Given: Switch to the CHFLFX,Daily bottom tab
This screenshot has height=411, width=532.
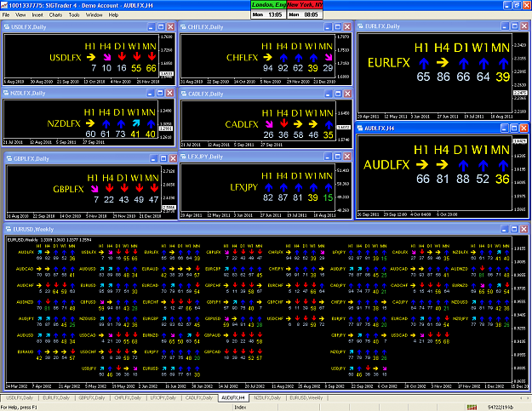Looking at the screenshot, I should (x=128, y=397).
